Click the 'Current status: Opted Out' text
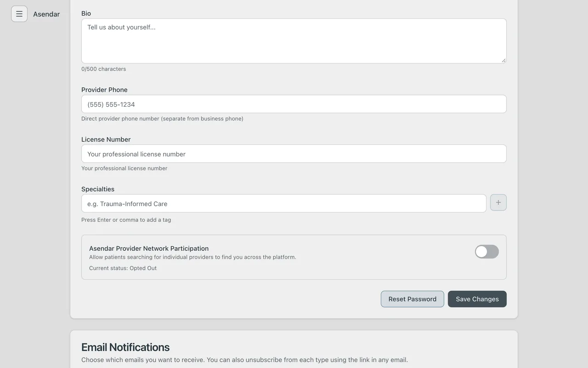Viewport: 588px width, 368px height. point(123,268)
